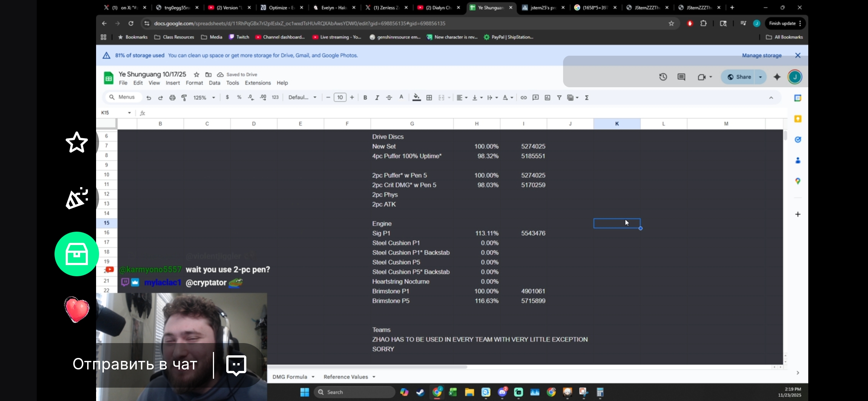Image resolution: width=868 pixels, height=401 pixels.
Task: Open the comments panel icon
Action: [681, 77]
